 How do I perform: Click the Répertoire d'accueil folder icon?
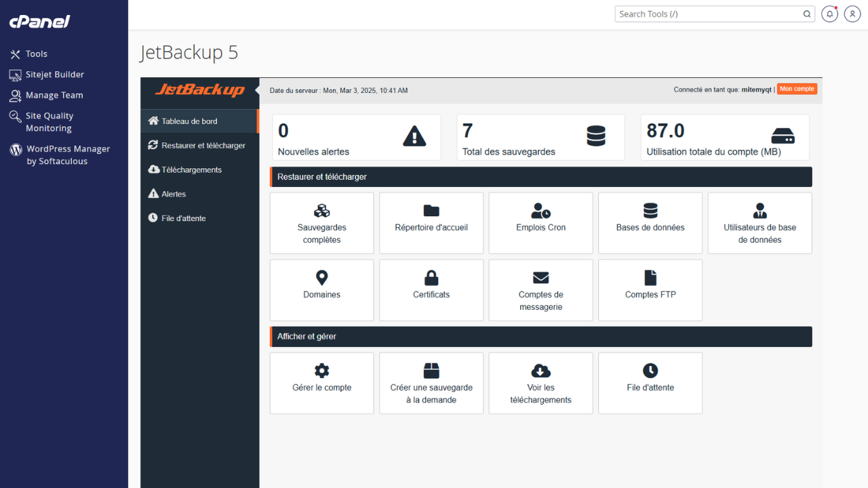click(431, 211)
